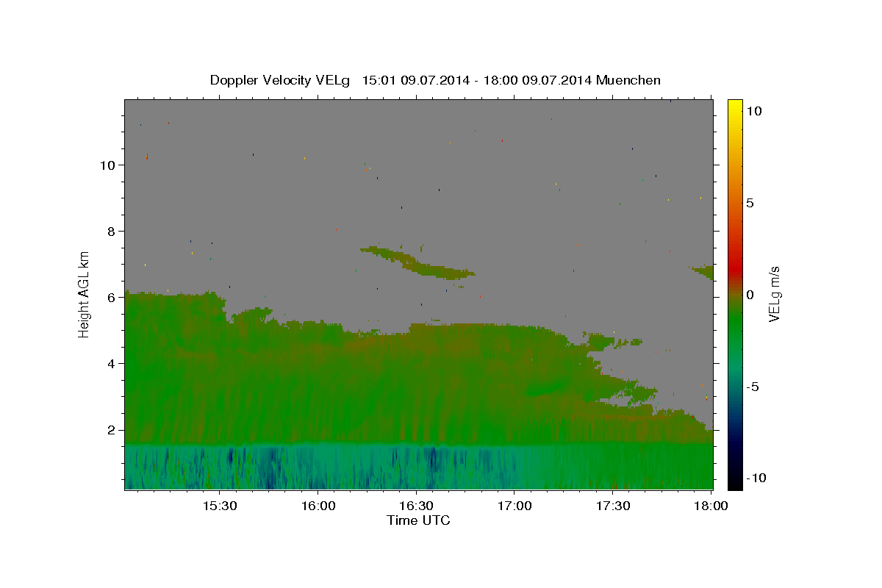The image size is (882, 588).
Task: Click the small cloud patch at right edge near 7 km
Action: click(703, 272)
